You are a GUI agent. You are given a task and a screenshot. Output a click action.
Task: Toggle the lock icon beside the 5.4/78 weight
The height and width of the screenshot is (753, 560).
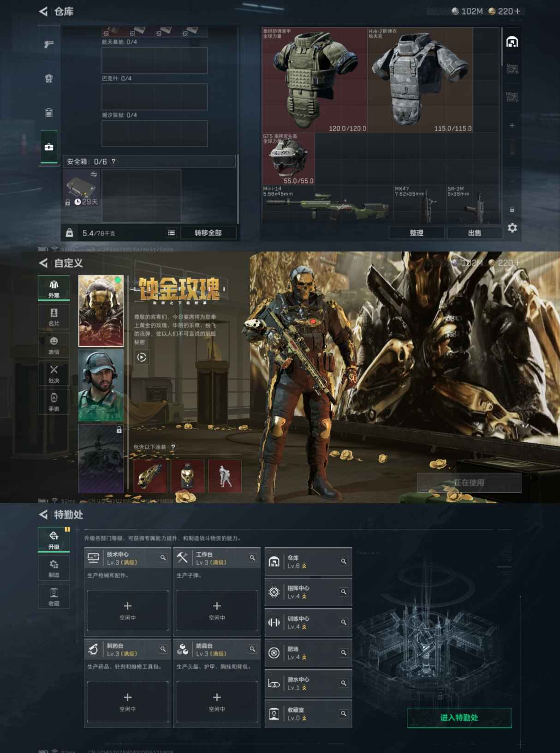click(69, 233)
